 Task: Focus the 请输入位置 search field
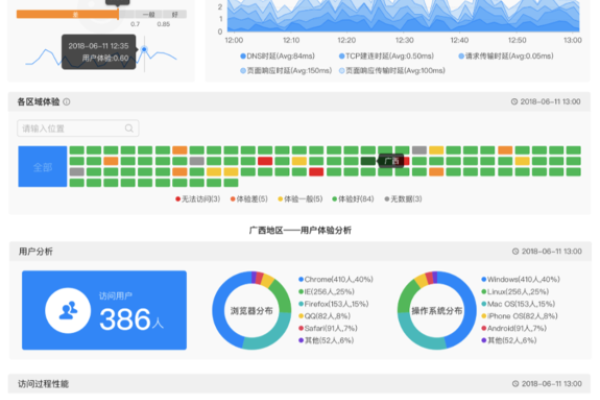pyautogui.click(x=78, y=128)
